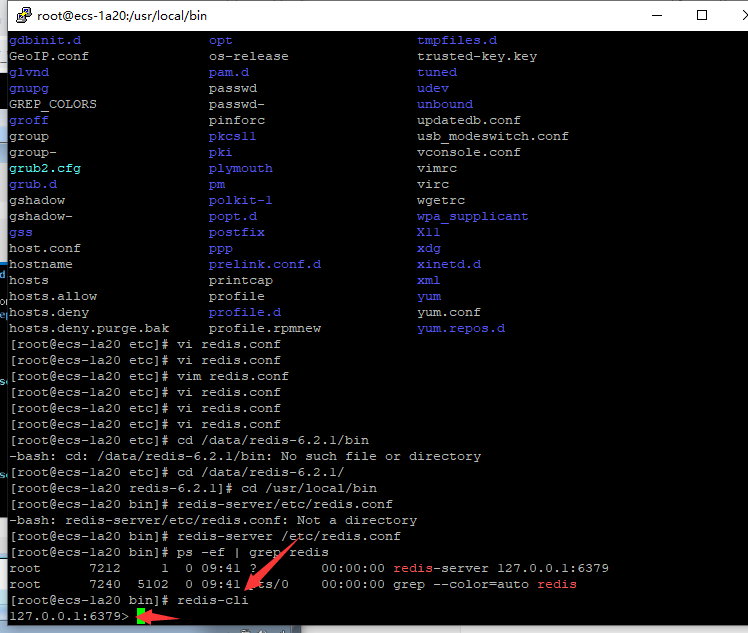Maximize the PuTTY terminal window
Image resolution: width=748 pixels, height=633 pixels.
click(702, 15)
